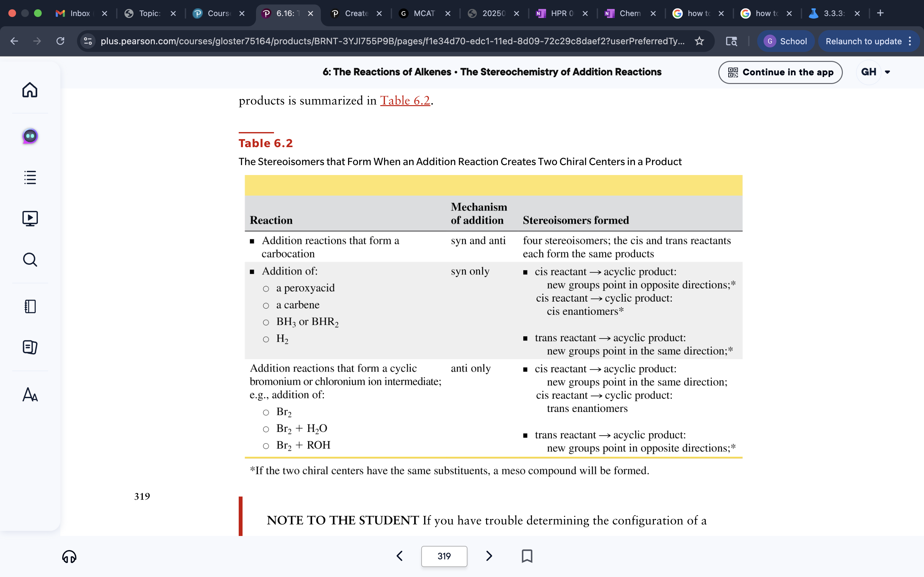Open the Table 6.2 hyperlink
This screenshot has height=577, width=924.
pos(405,100)
